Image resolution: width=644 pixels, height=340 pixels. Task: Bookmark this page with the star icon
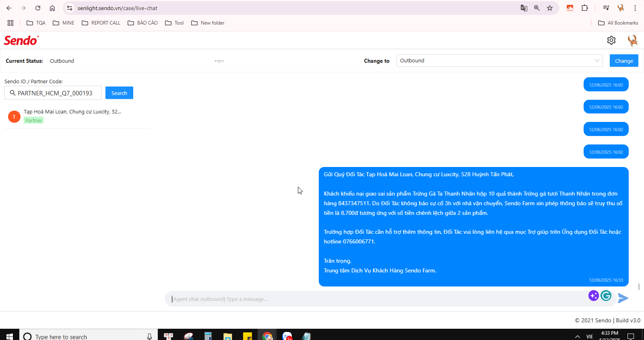point(549,8)
